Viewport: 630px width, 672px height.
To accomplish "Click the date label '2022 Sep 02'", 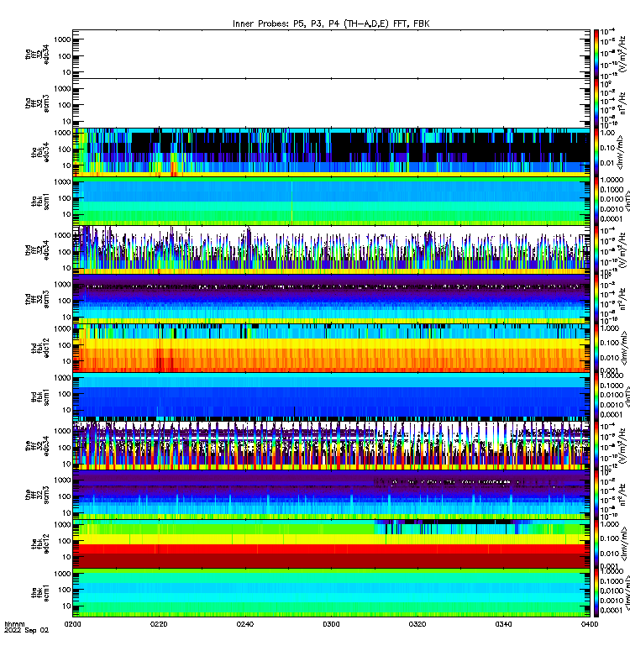I will (x=27, y=630).
